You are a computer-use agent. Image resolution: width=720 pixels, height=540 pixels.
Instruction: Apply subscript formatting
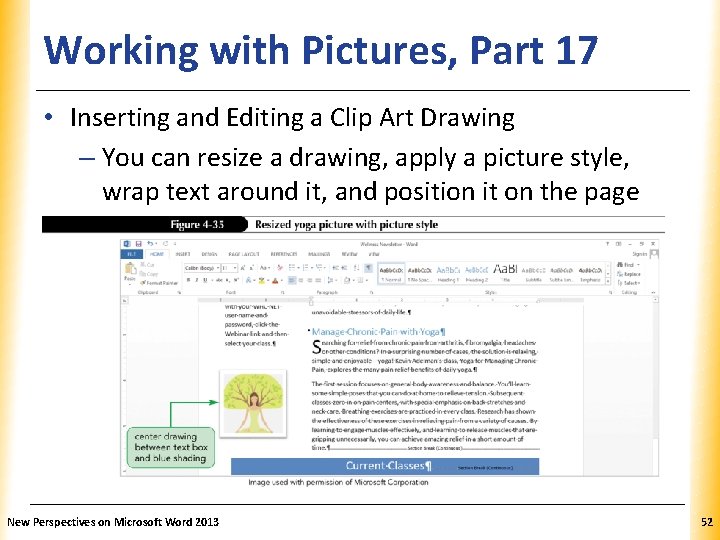227,280
